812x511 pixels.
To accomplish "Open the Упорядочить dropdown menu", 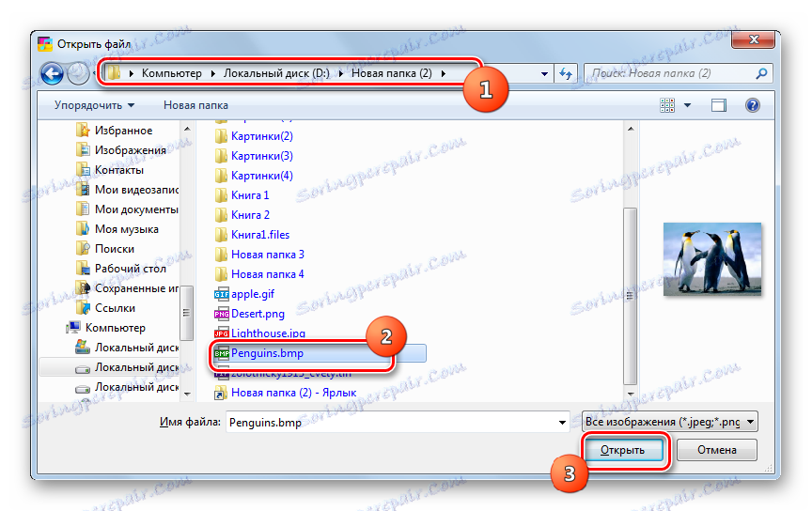I will 94,105.
